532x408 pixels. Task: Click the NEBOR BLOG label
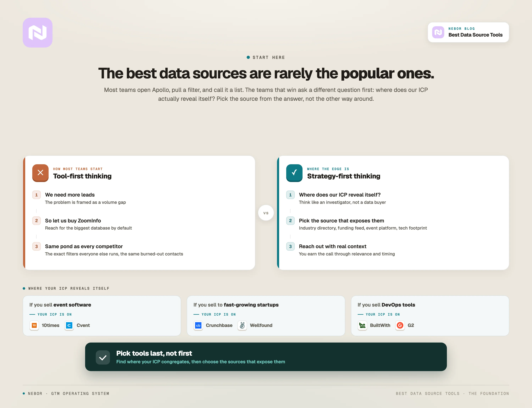point(461,29)
